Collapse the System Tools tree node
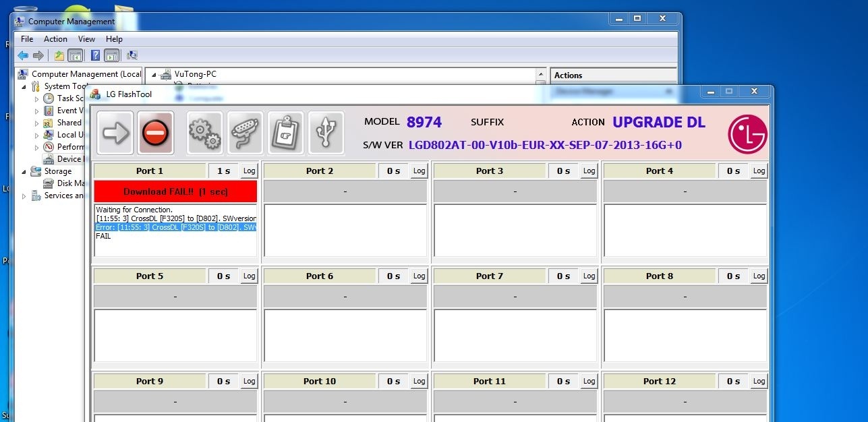 pyautogui.click(x=25, y=87)
